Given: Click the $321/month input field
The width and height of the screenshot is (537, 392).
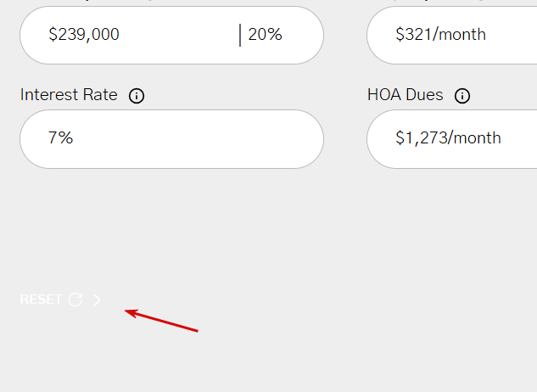Looking at the screenshot, I should 450,35.
